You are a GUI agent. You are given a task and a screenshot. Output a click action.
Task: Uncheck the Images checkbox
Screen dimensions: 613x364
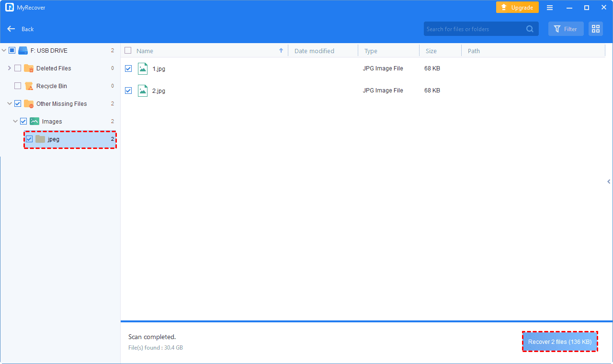23,121
